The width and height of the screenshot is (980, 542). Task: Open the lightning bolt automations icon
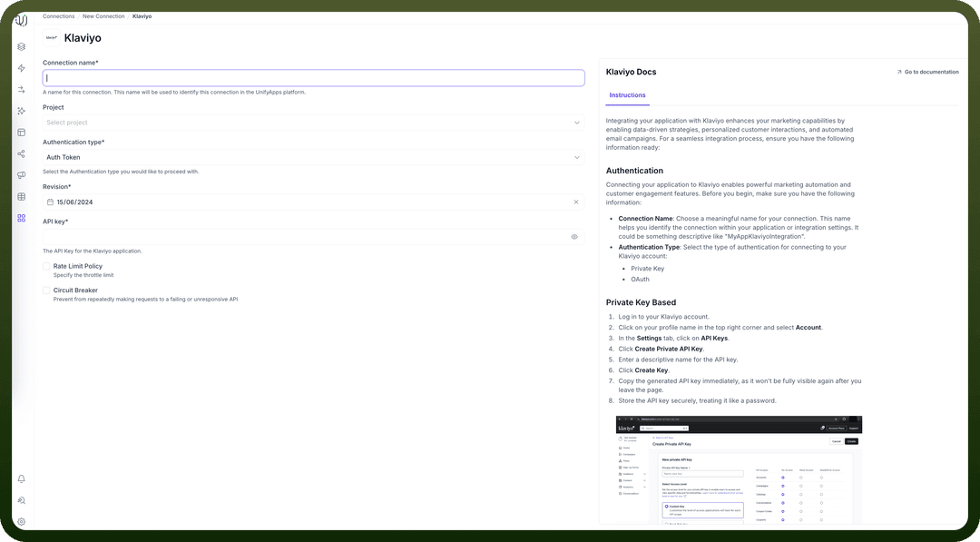point(21,68)
